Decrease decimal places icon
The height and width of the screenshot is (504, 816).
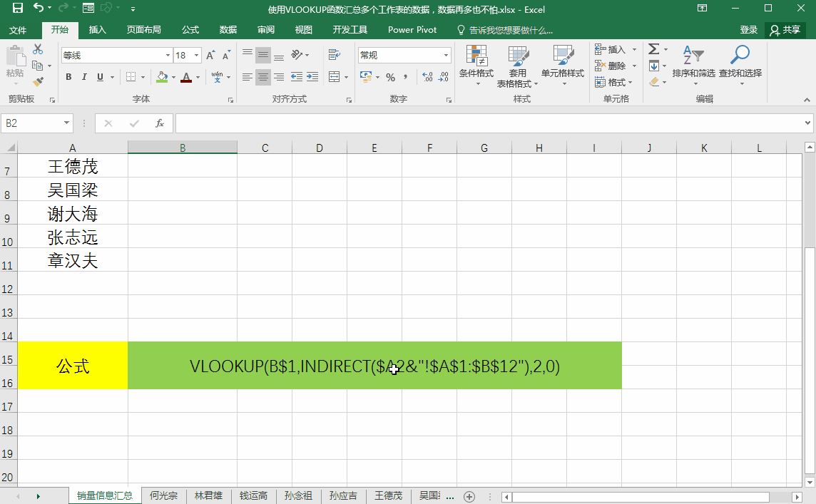444,78
